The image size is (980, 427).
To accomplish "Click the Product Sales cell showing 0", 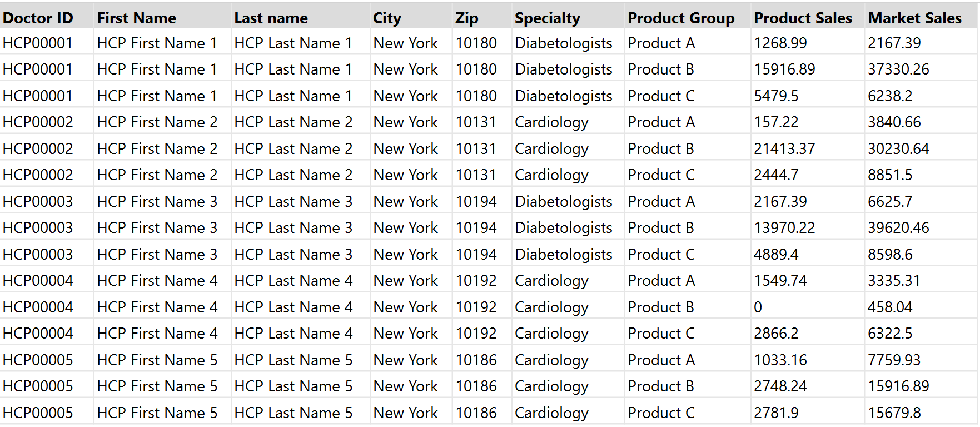I will point(758,307).
